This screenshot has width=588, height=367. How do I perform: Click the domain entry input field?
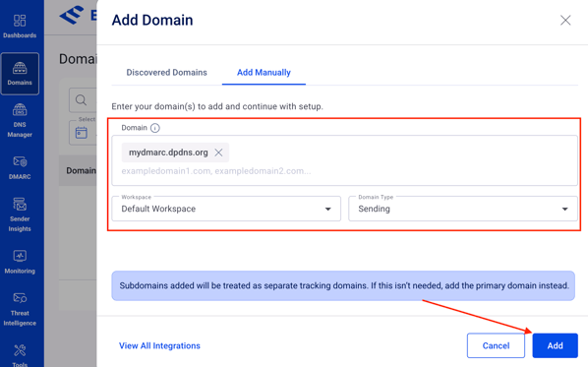[x=344, y=160]
